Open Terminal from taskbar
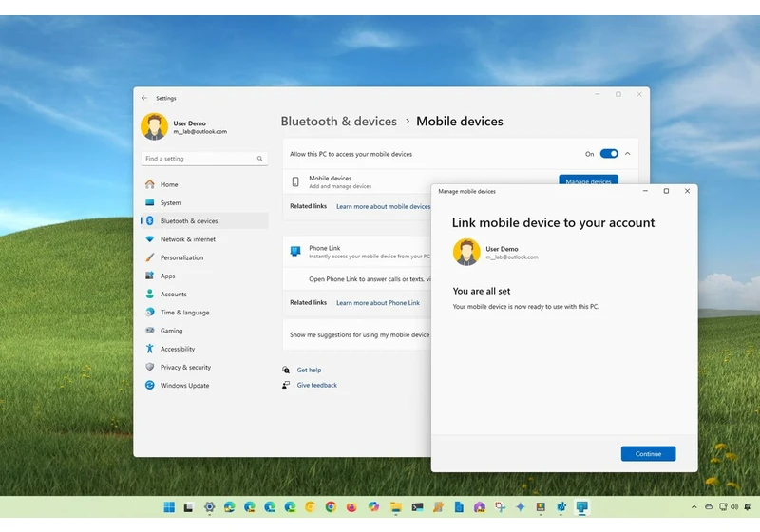The height and width of the screenshot is (532, 760). 417,507
